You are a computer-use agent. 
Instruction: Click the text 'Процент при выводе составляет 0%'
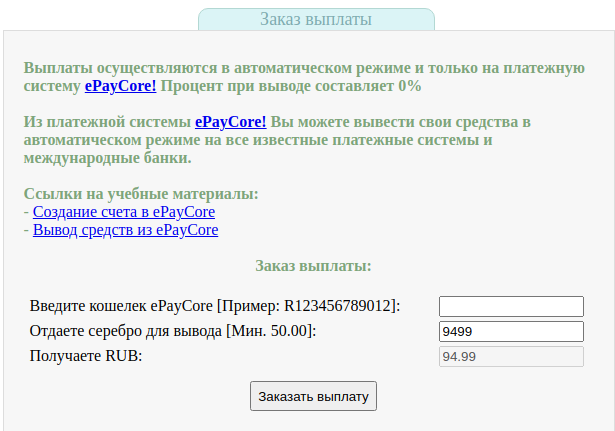pos(291,86)
